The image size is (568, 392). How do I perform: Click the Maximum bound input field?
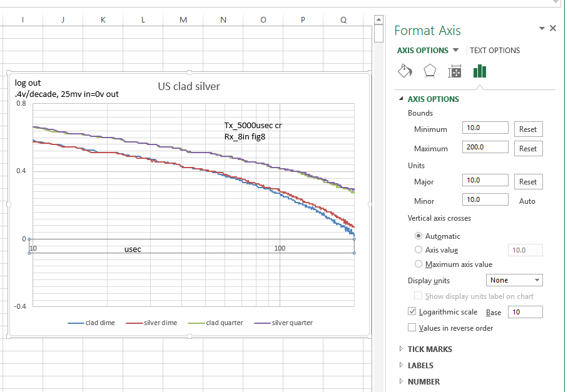485,148
